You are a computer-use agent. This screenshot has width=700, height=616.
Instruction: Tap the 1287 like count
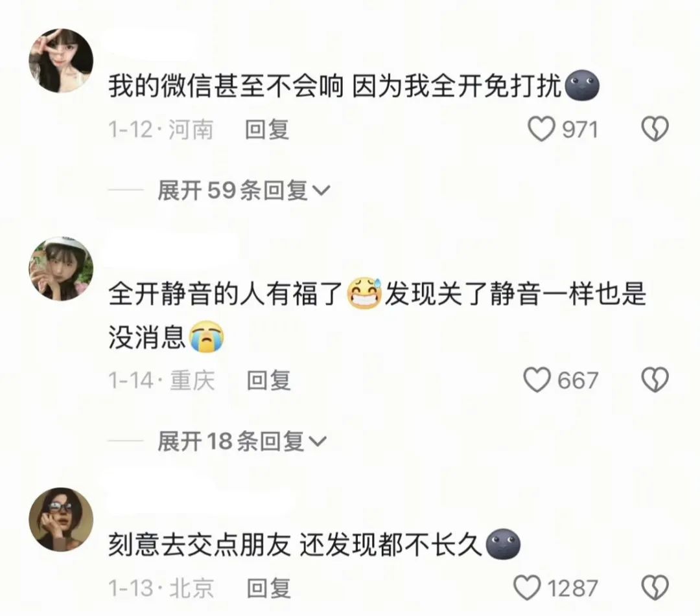pyautogui.click(x=573, y=588)
